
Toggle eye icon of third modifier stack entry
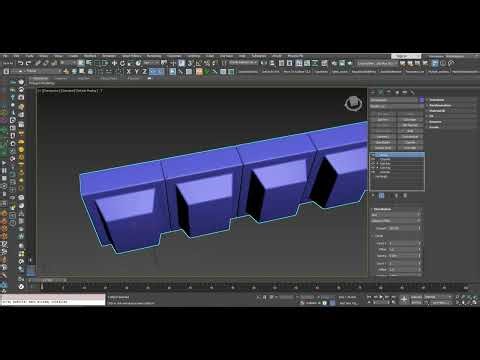click(373, 164)
